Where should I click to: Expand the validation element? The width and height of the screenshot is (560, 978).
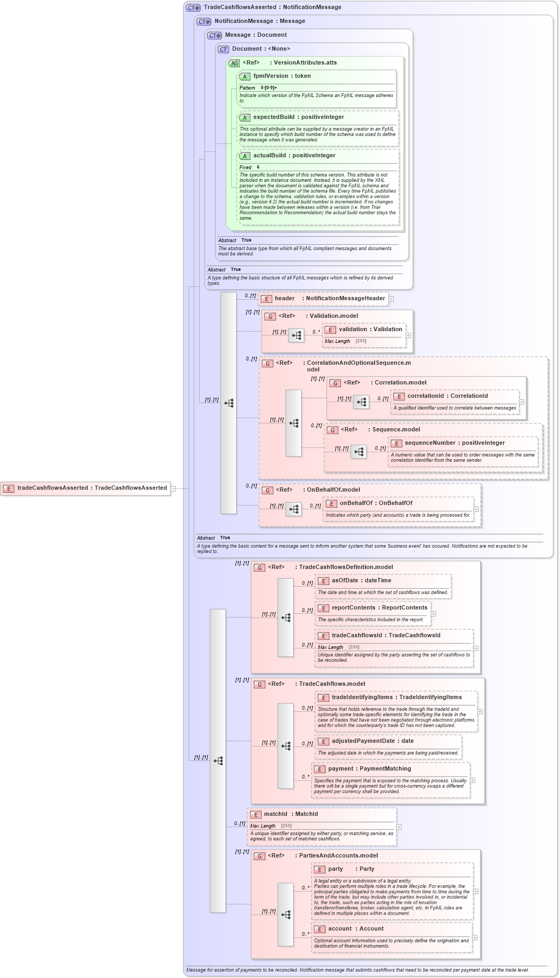(x=408, y=335)
